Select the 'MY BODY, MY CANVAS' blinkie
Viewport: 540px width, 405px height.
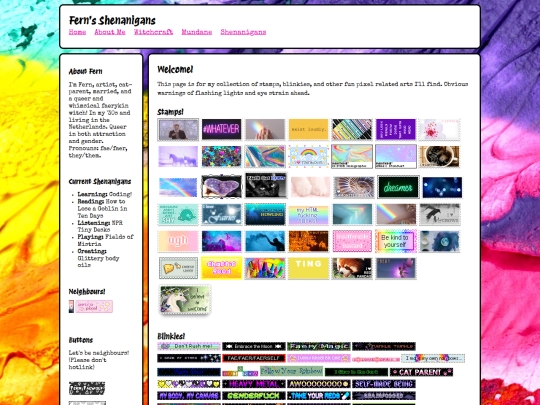point(189,396)
